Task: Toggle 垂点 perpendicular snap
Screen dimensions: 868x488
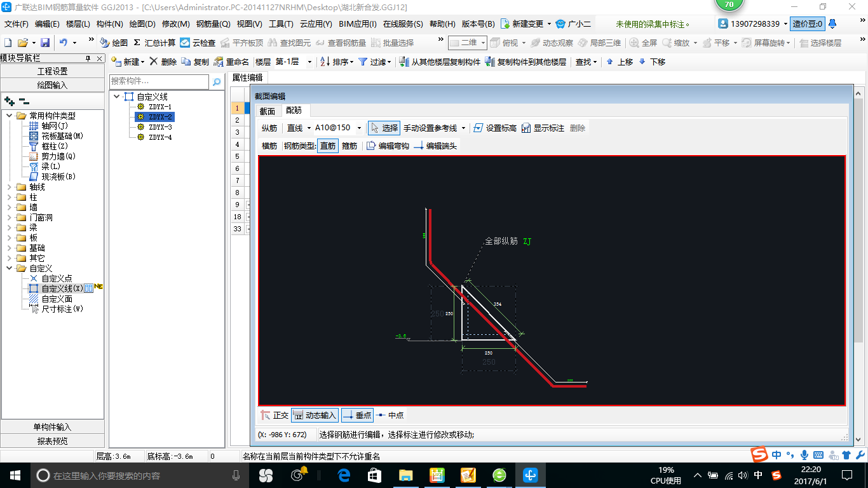Action: pos(358,415)
